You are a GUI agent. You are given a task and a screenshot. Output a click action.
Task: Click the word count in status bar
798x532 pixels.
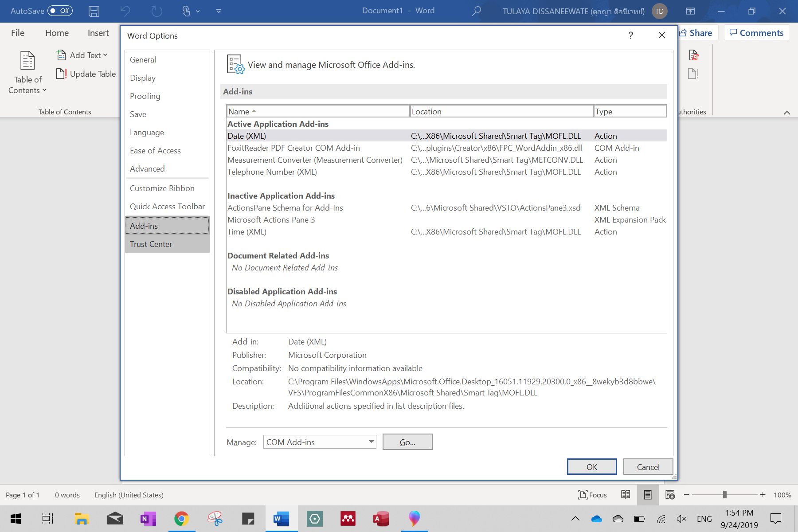point(67,495)
